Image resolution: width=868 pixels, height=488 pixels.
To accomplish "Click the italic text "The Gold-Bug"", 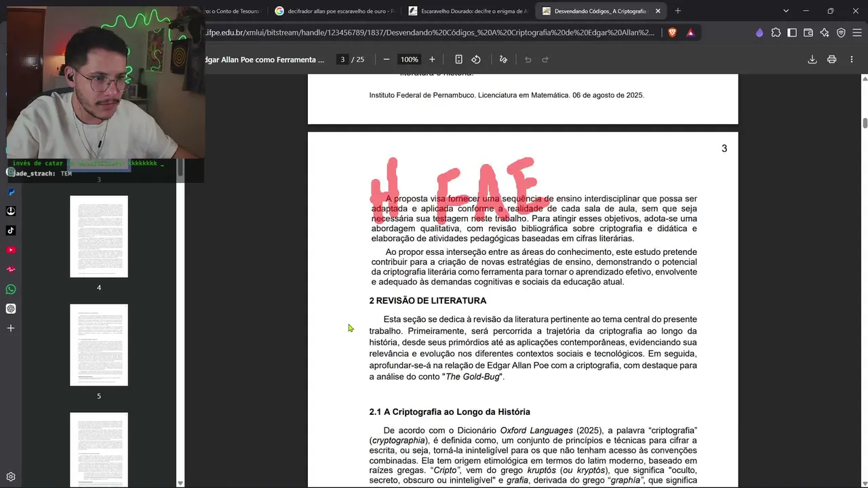I will 473,377.
